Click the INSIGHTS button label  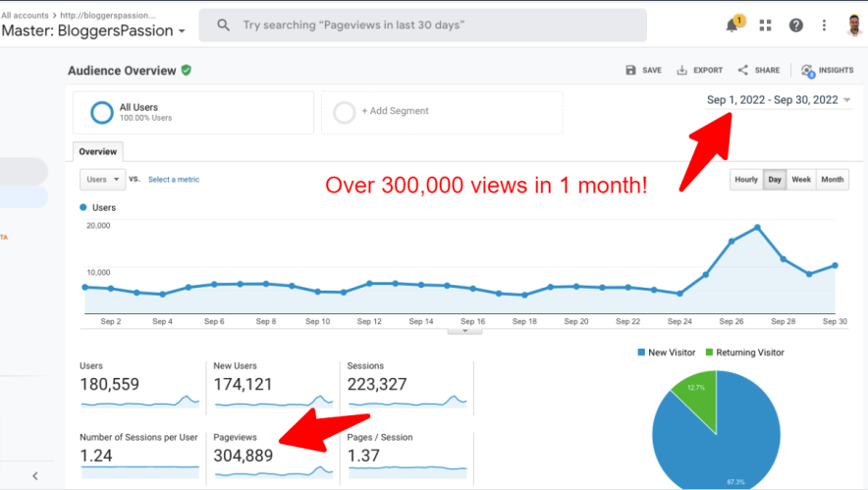(x=836, y=71)
